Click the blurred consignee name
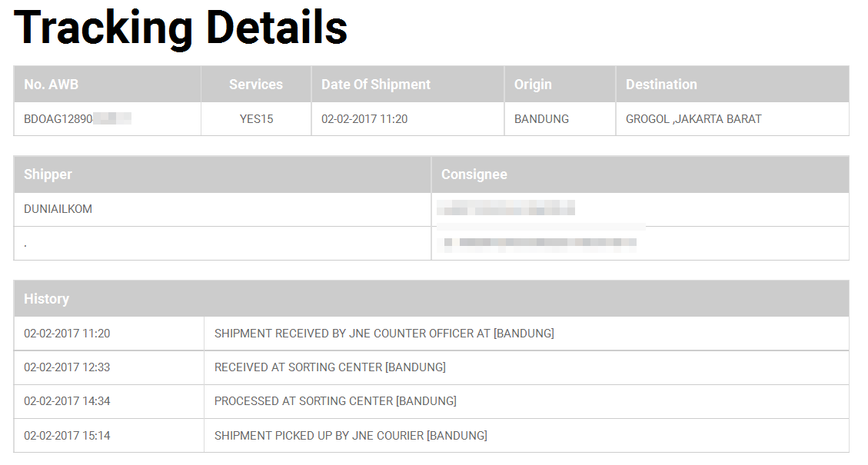Viewport: 868px width, 465px height. click(506, 208)
